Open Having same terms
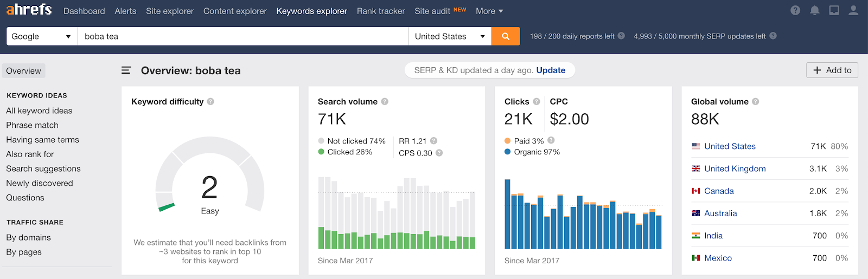 coord(42,140)
